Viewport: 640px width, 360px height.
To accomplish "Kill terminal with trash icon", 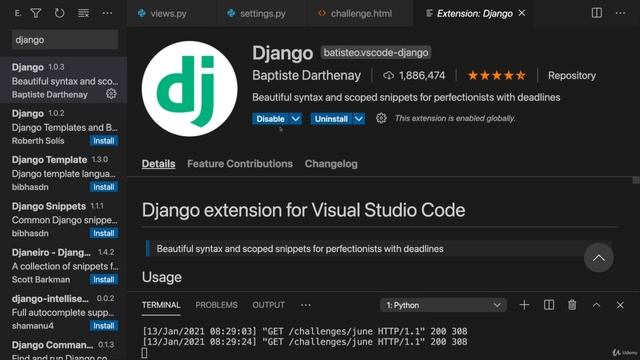I will (572, 305).
